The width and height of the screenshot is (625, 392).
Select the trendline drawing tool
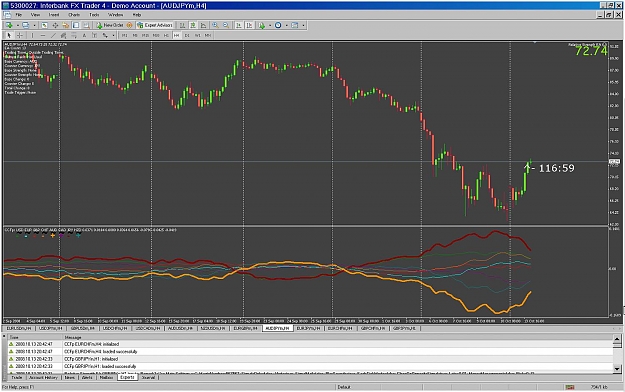coord(53,35)
